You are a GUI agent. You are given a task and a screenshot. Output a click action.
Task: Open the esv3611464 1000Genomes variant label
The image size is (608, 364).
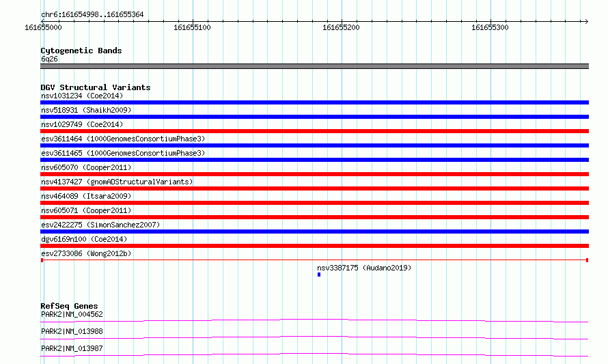tap(123, 139)
